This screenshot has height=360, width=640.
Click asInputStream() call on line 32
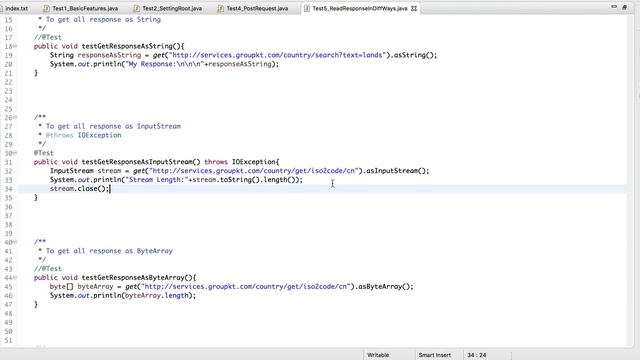point(396,171)
